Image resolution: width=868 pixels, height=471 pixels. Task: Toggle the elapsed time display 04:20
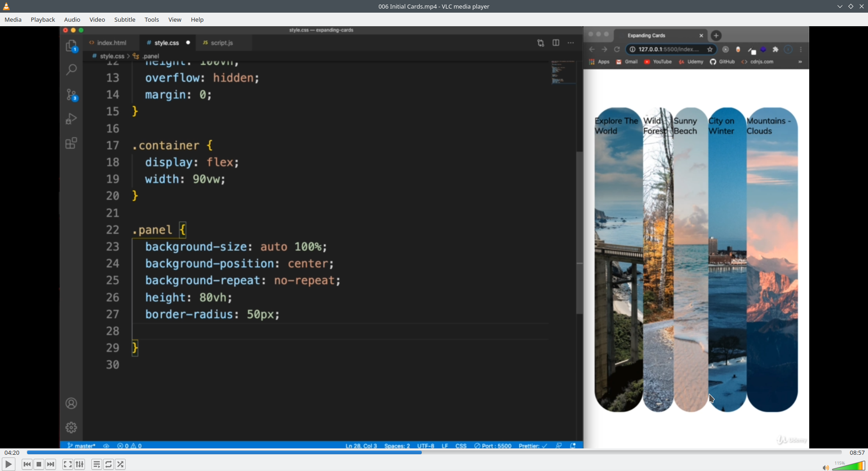tap(12, 452)
